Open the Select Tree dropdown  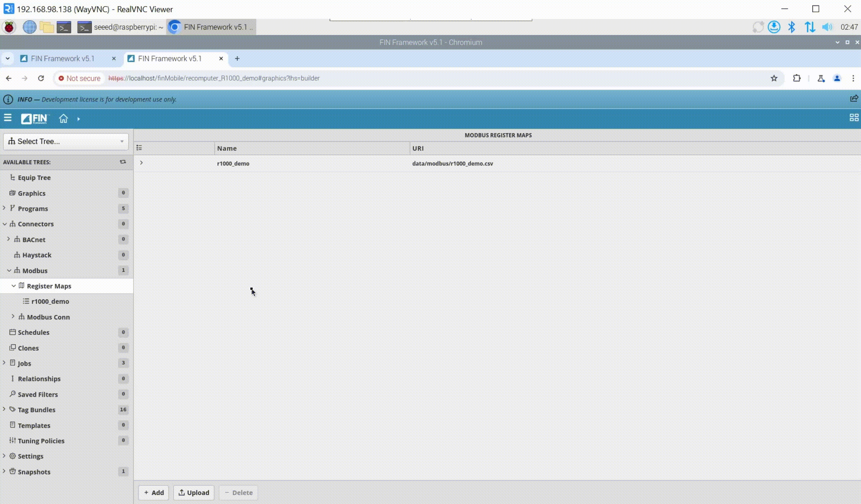click(66, 141)
